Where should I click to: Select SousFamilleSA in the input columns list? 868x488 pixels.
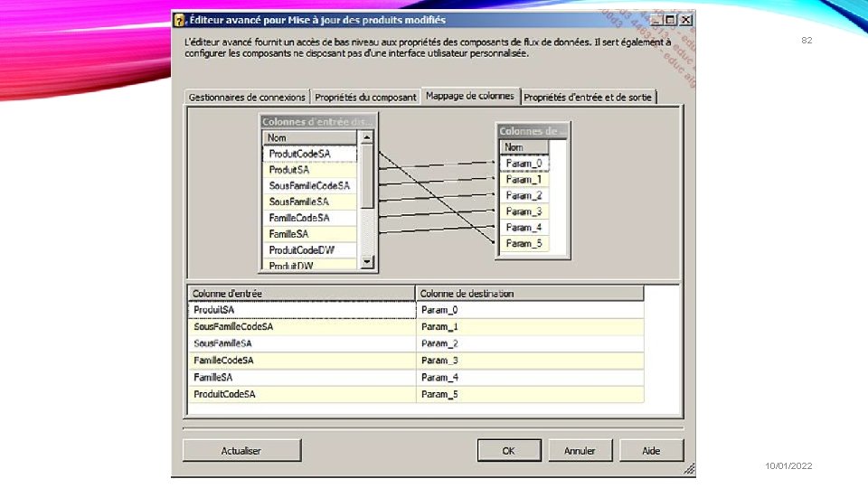tap(309, 202)
